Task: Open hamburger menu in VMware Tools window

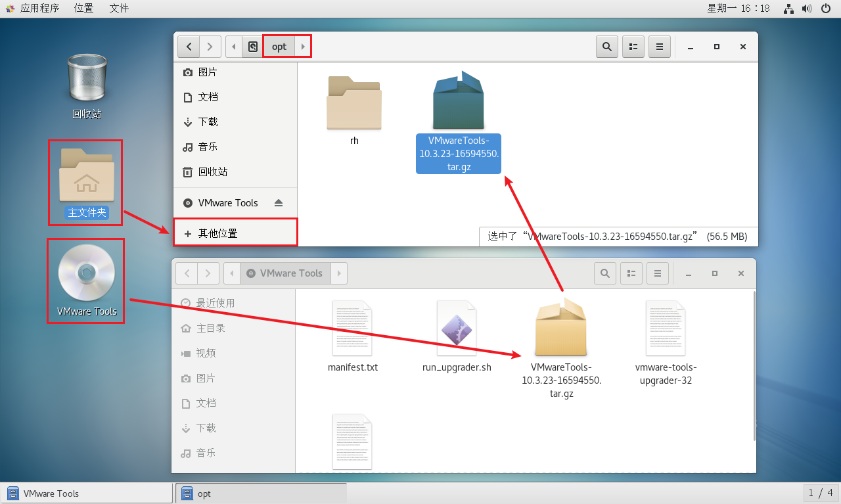Action: (658, 273)
